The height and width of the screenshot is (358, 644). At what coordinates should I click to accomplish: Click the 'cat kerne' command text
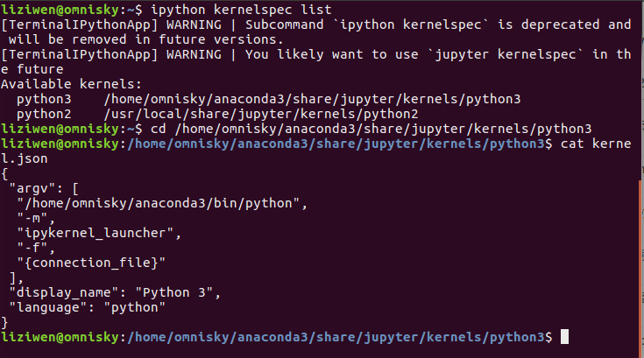coord(596,144)
